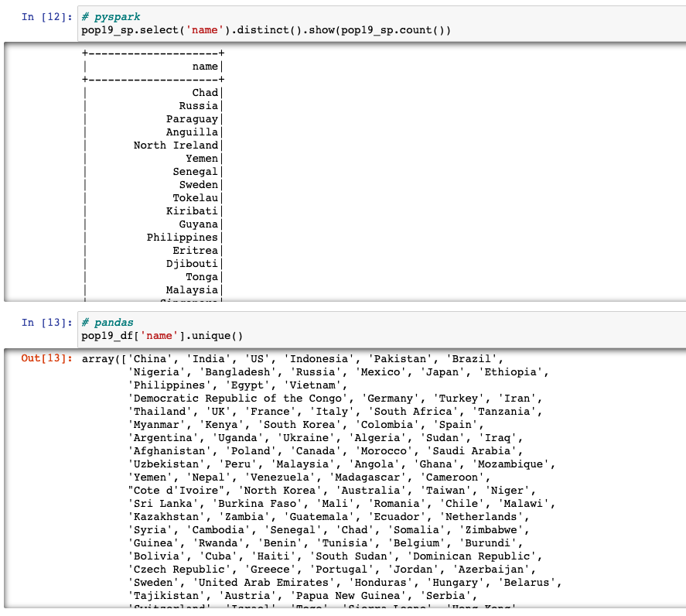Select 'Chad' in the name table output

point(206,92)
